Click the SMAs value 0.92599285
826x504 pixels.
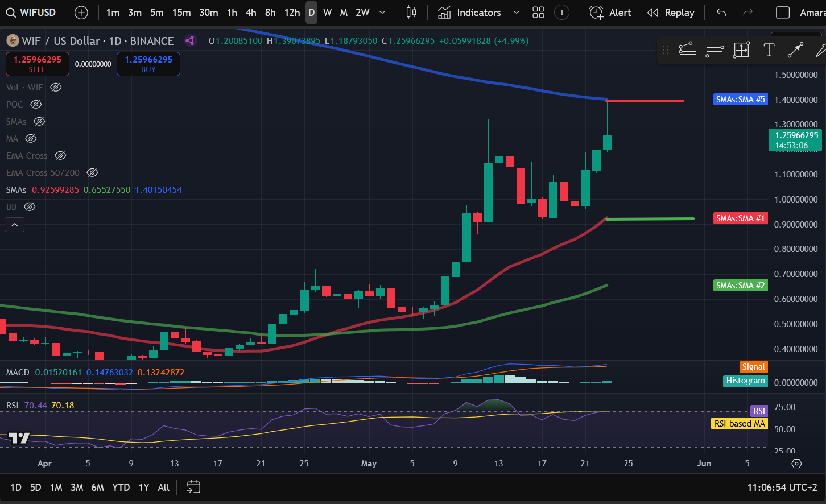click(x=56, y=189)
